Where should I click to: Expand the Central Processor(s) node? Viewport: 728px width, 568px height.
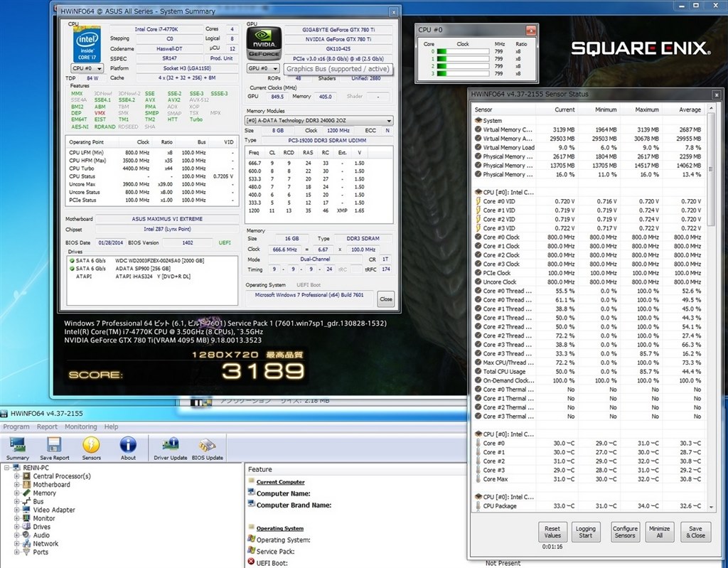pyautogui.click(x=16, y=476)
